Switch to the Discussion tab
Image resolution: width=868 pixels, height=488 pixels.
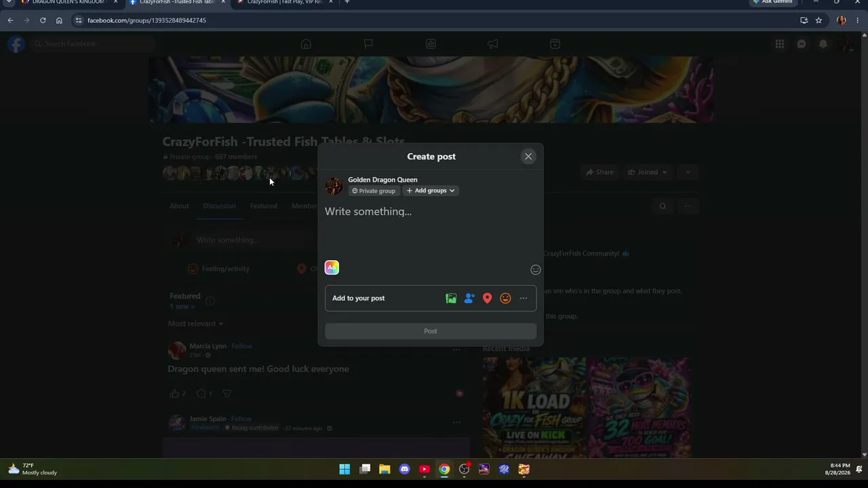(x=219, y=206)
